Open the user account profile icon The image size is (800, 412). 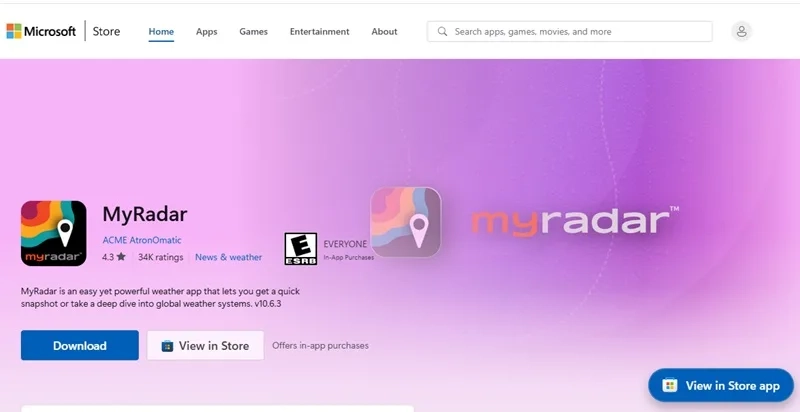tap(741, 32)
